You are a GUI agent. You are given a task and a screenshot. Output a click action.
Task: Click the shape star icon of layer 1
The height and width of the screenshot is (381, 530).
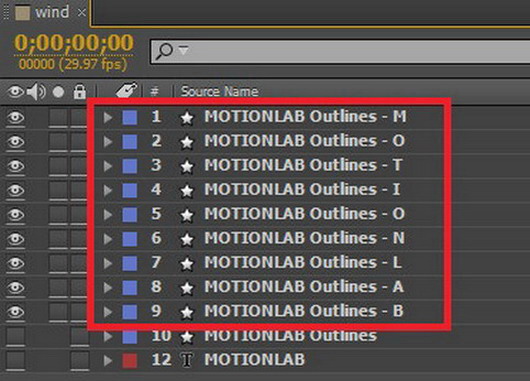(x=187, y=118)
